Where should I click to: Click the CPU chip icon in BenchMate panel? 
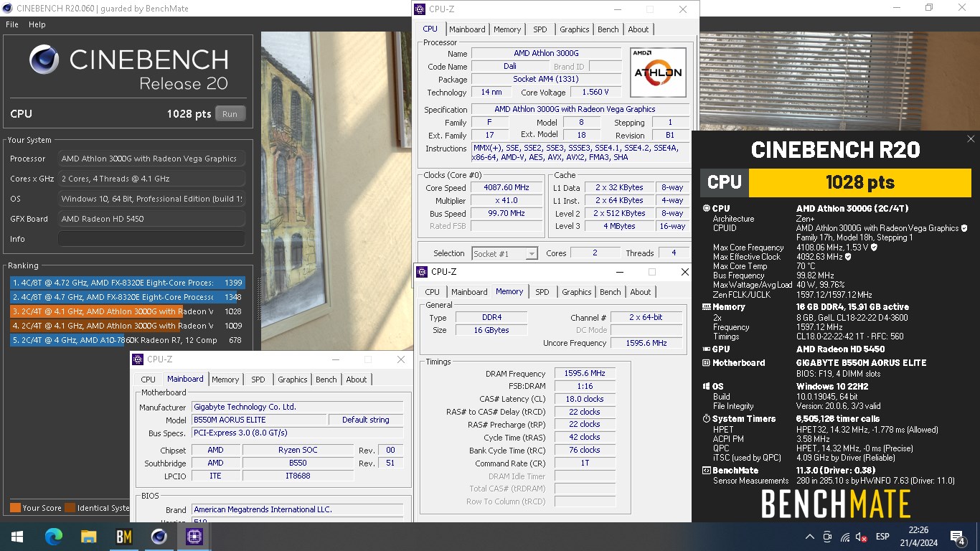click(706, 209)
